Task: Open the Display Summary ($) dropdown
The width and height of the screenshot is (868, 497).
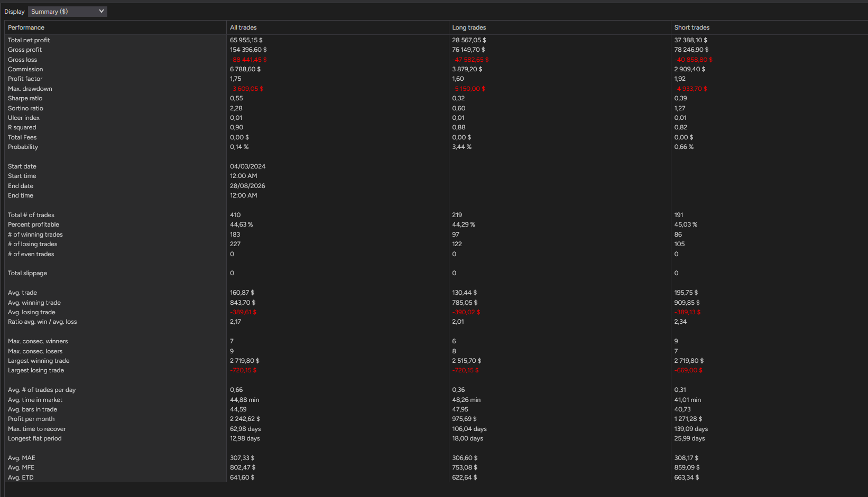Action: [67, 12]
